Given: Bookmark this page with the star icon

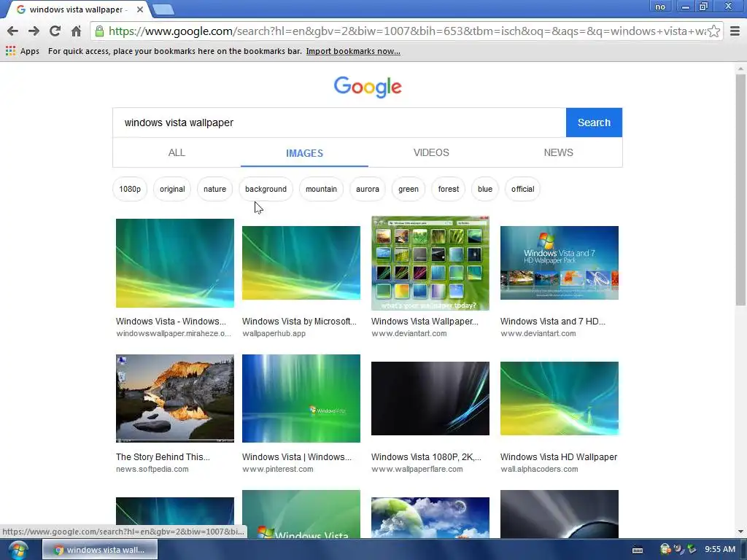Looking at the screenshot, I should 713,31.
